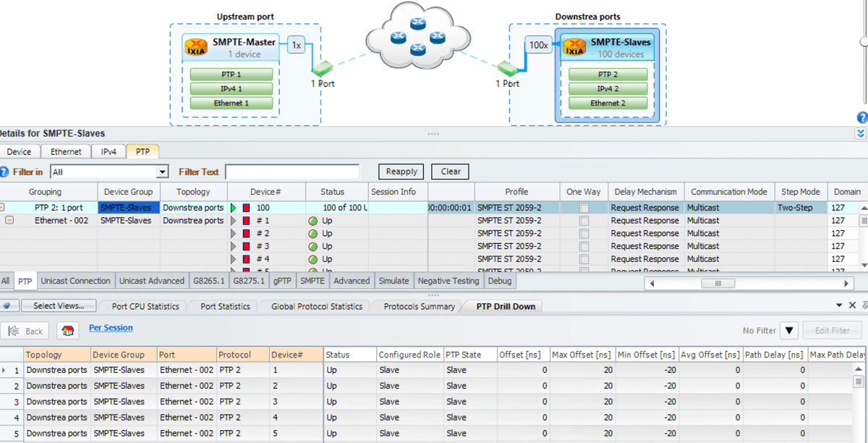Image resolution: width=868 pixels, height=443 pixels.
Task: Toggle One Way checkbox for device # 4
Action: point(584,259)
